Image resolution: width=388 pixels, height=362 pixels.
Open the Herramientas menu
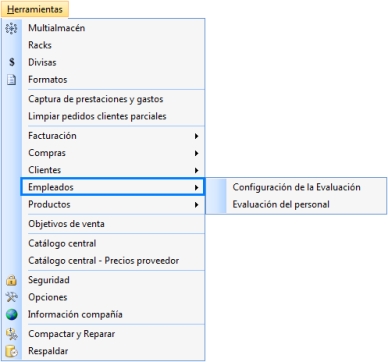tap(35, 9)
